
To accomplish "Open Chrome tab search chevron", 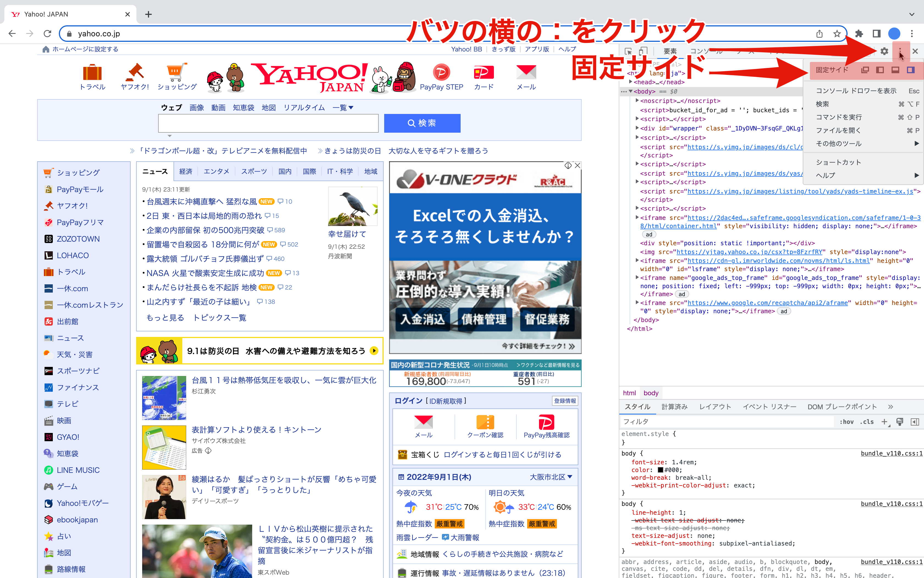I will click(x=912, y=14).
